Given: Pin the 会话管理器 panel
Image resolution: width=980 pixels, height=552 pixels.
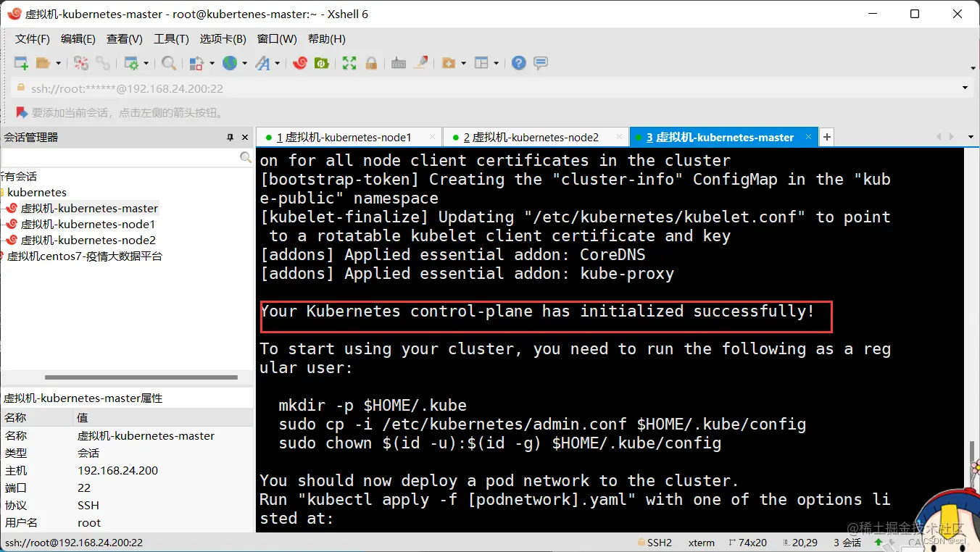Looking at the screenshot, I should 231,137.
